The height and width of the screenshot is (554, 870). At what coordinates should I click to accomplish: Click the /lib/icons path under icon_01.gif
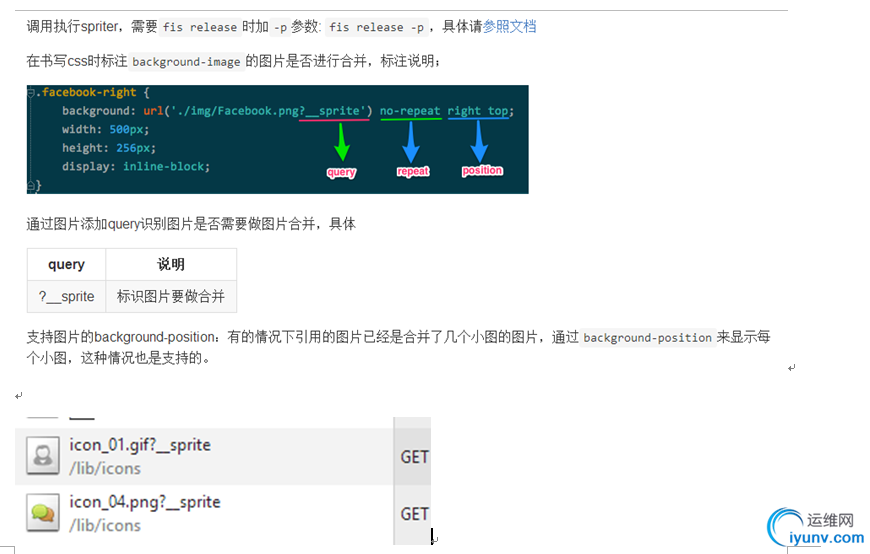tap(105, 469)
